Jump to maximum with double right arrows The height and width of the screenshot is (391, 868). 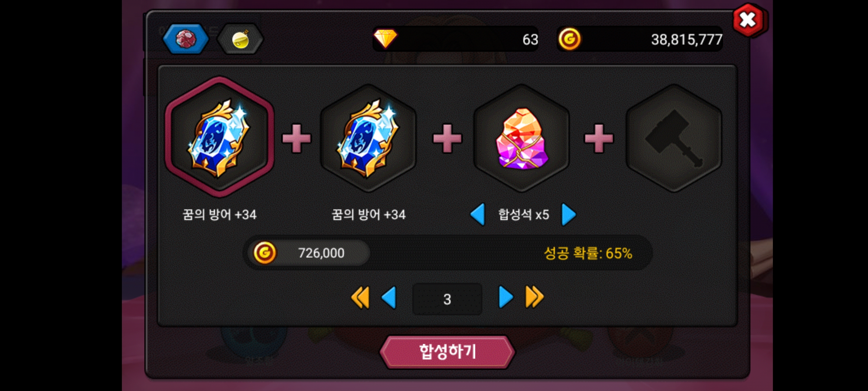click(x=535, y=298)
